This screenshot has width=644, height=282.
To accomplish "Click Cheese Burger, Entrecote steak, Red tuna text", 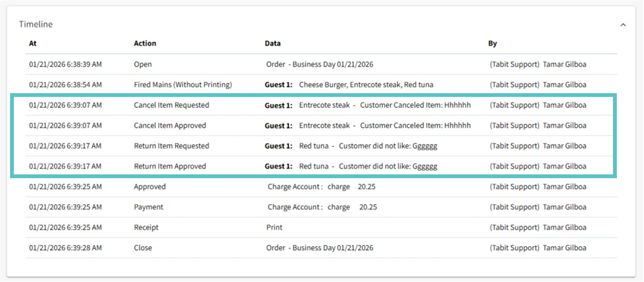I will [366, 85].
